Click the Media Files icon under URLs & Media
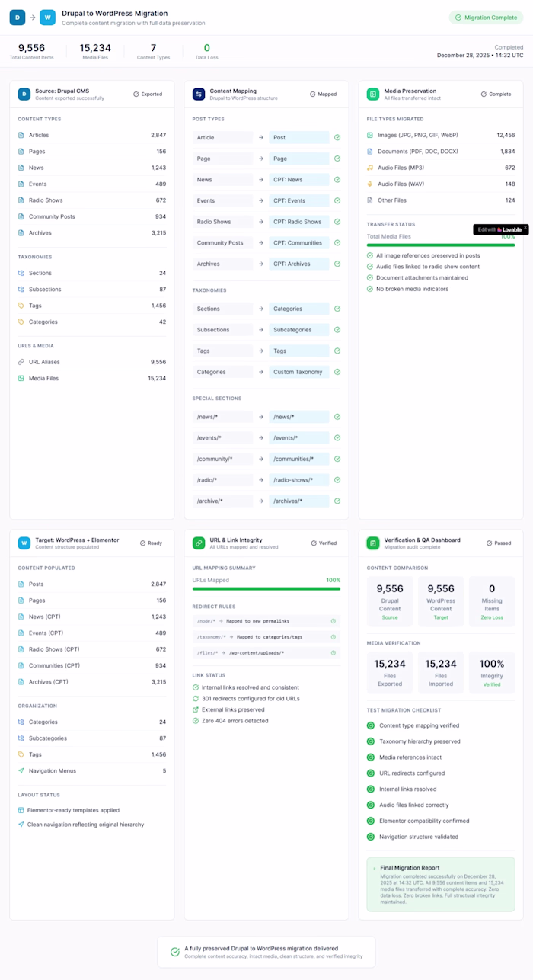This screenshot has height=980, width=533. click(x=21, y=378)
